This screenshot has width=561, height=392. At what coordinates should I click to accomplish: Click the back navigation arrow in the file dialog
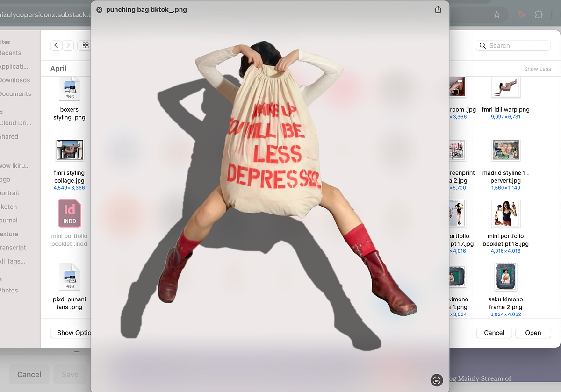[56, 45]
